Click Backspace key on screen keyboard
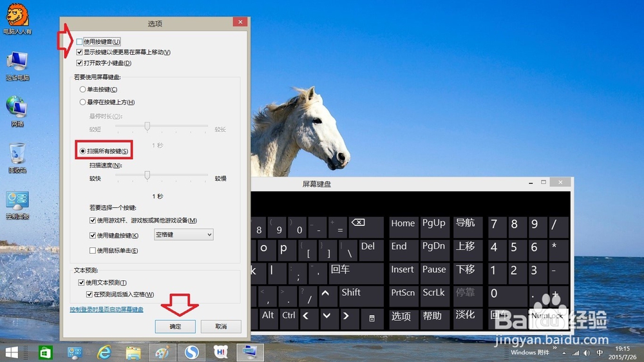Viewport: 644px width, 362px height. click(366, 227)
